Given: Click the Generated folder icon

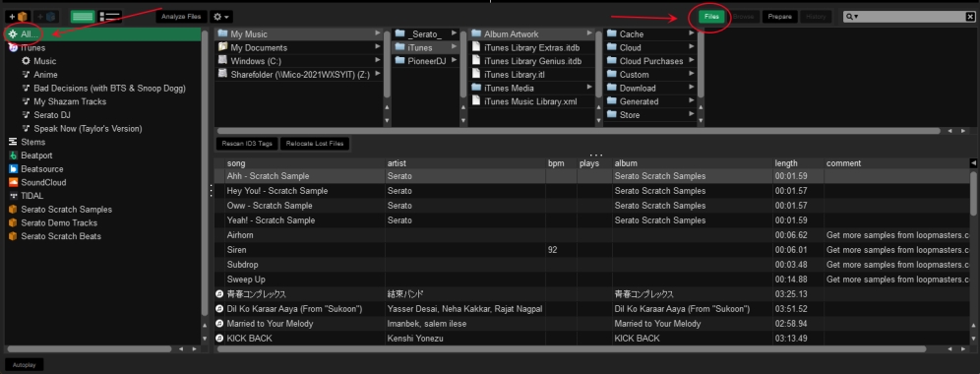Looking at the screenshot, I should click(x=611, y=101).
